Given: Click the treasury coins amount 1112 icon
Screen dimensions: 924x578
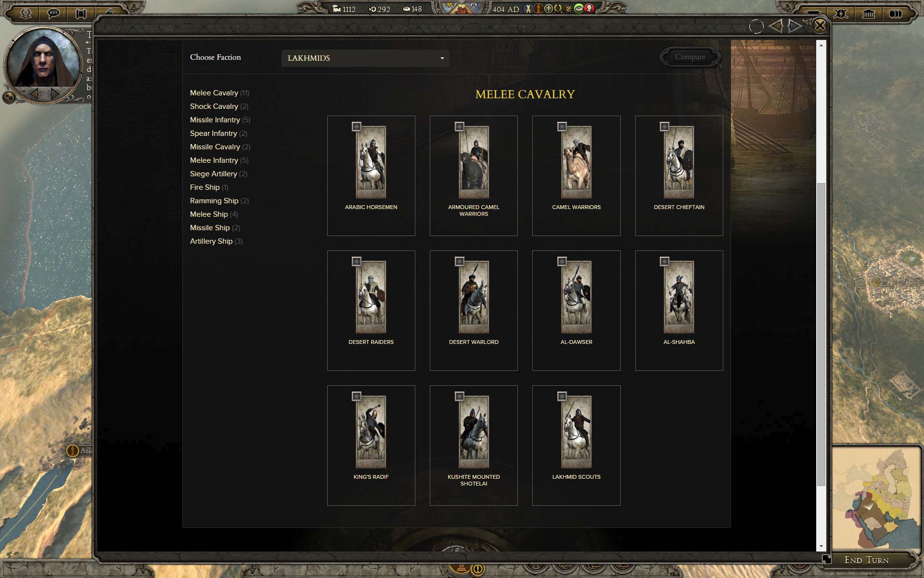Looking at the screenshot, I should [344, 9].
